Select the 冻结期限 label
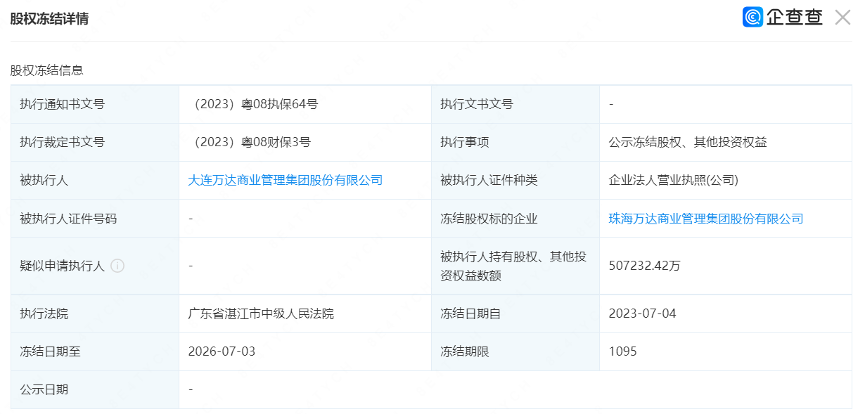Viewport: 866px width, 414px height. (464, 352)
